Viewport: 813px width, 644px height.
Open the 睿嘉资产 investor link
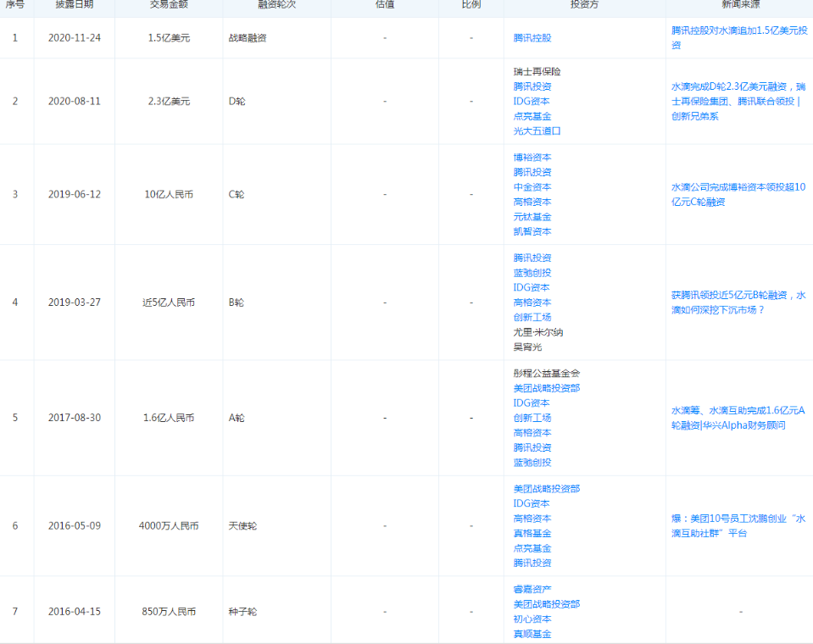[x=532, y=590]
